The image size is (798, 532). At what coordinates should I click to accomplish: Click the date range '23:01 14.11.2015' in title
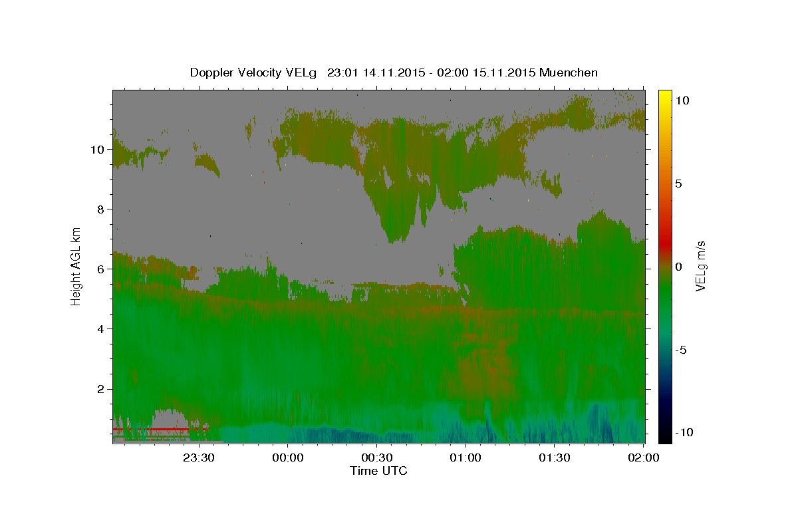(375, 72)
